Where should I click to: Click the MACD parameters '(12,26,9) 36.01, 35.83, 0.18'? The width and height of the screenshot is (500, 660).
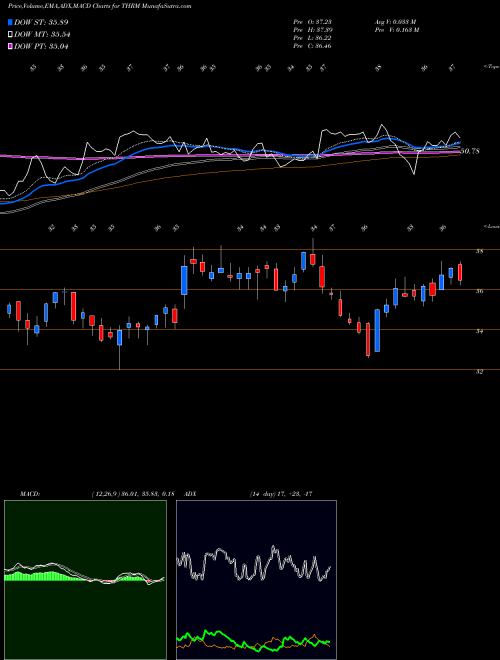[x=133, y=494]
